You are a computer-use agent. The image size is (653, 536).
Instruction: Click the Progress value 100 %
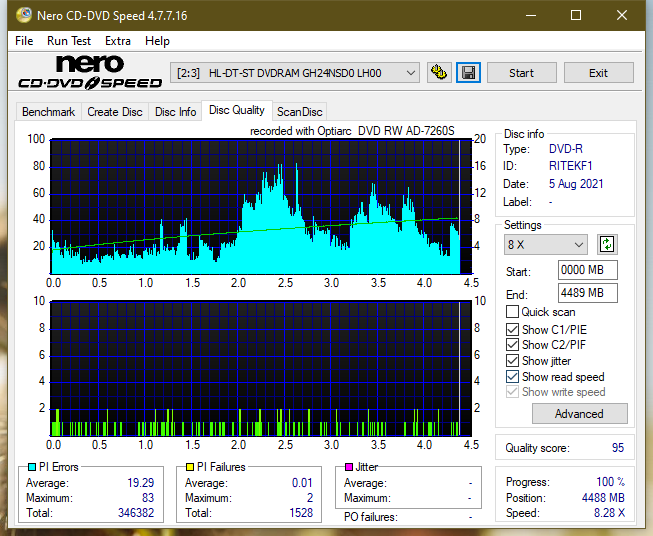coord(611,482)
